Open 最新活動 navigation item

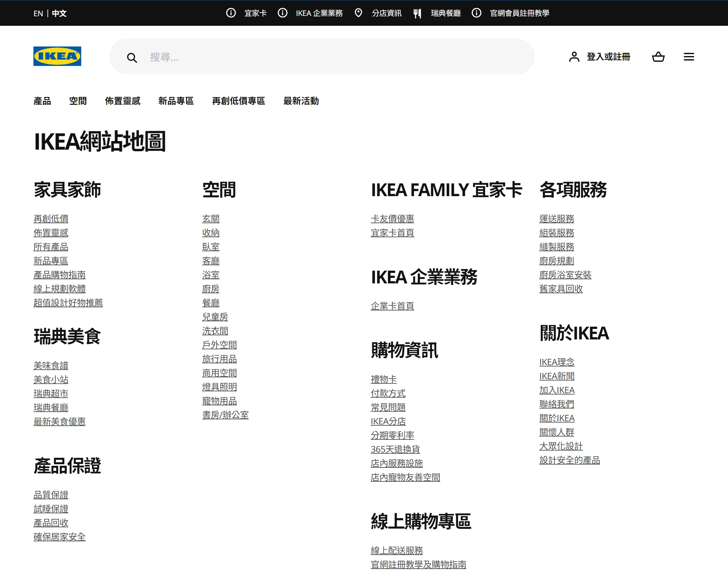point(301,101)
